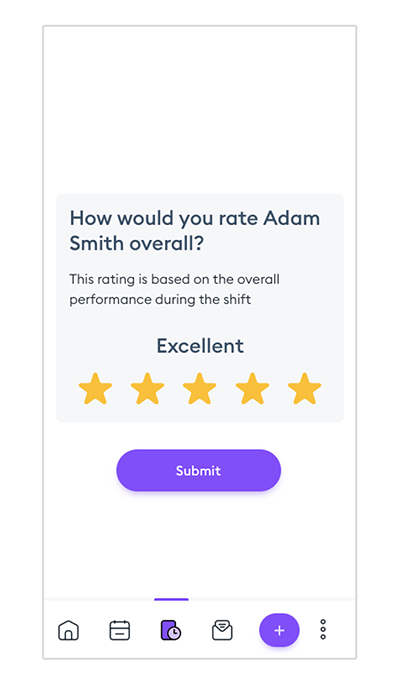This screenshot has height=686, width=400.
Task: Rate one star with first star
Action: (x=95, y=388)
